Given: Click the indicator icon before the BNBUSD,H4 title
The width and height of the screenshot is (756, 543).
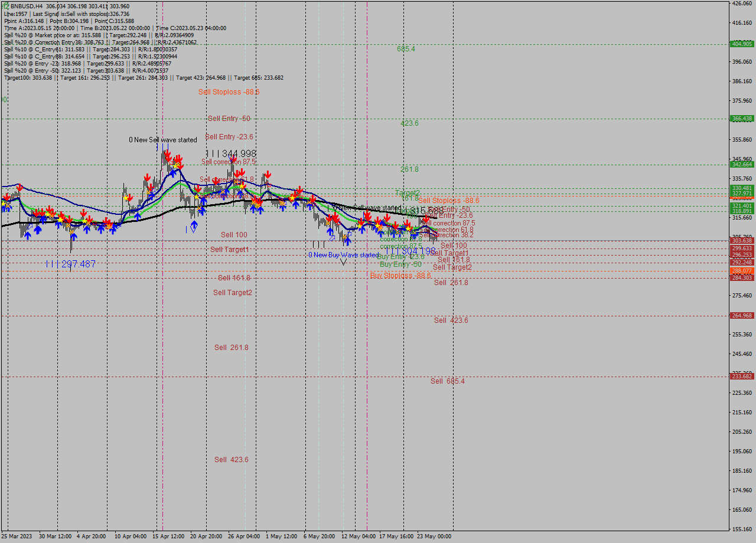Looking at the screenshot, I should click(4, 5).
